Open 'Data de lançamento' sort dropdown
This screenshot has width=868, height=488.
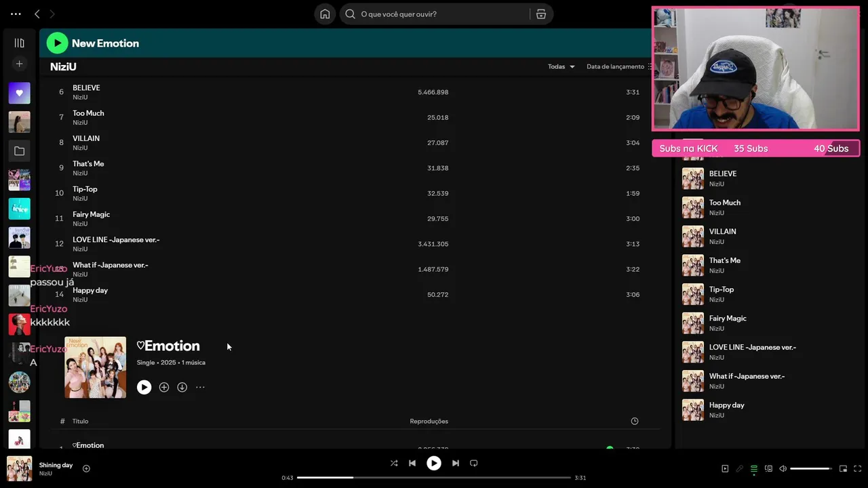(x=618, y=66)
